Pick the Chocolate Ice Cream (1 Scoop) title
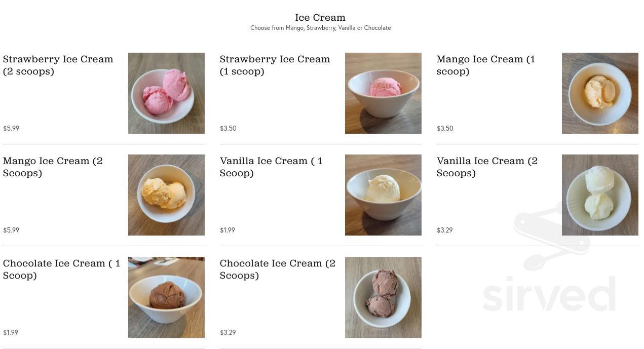The image size is (644, 349). tap(62, 269)
